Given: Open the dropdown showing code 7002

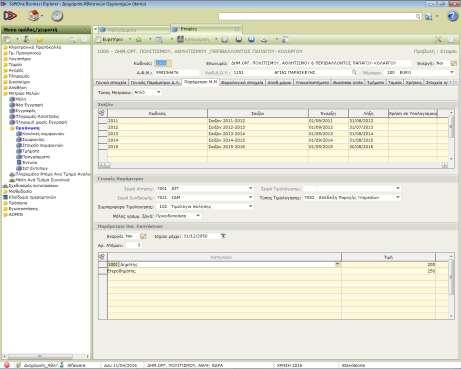Looking at the screenshot, I should (x=397, y=197).
